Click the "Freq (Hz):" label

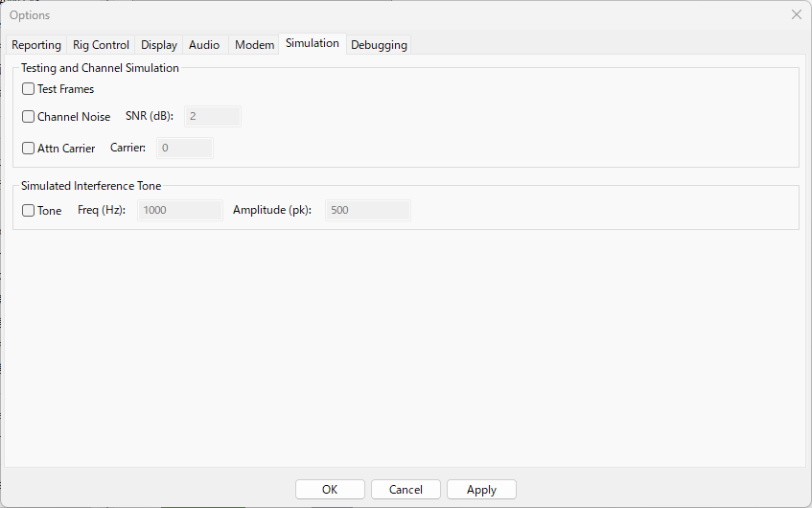pos(102,210)
